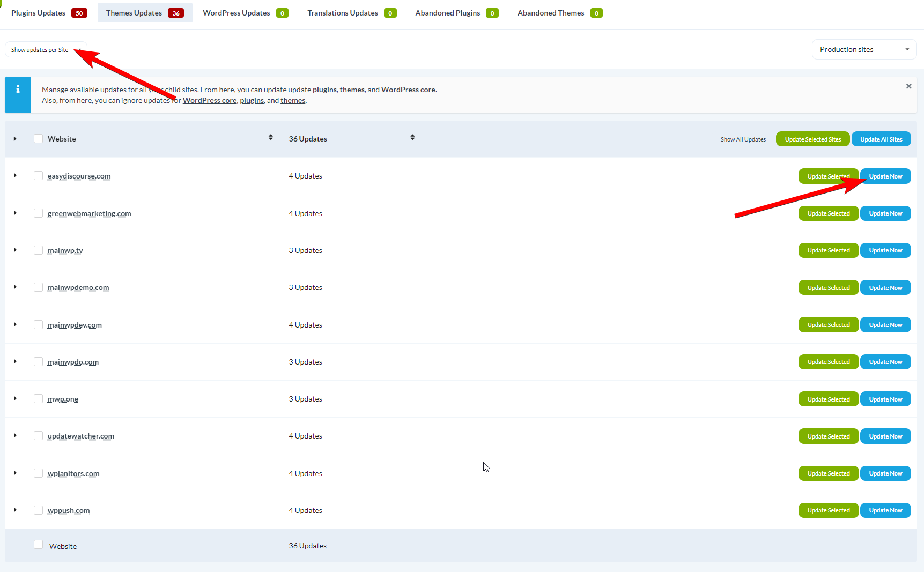This screenshot has height=572, width=924.
Task: Select the Abandoned Themes tab
Action: point(550,12)
